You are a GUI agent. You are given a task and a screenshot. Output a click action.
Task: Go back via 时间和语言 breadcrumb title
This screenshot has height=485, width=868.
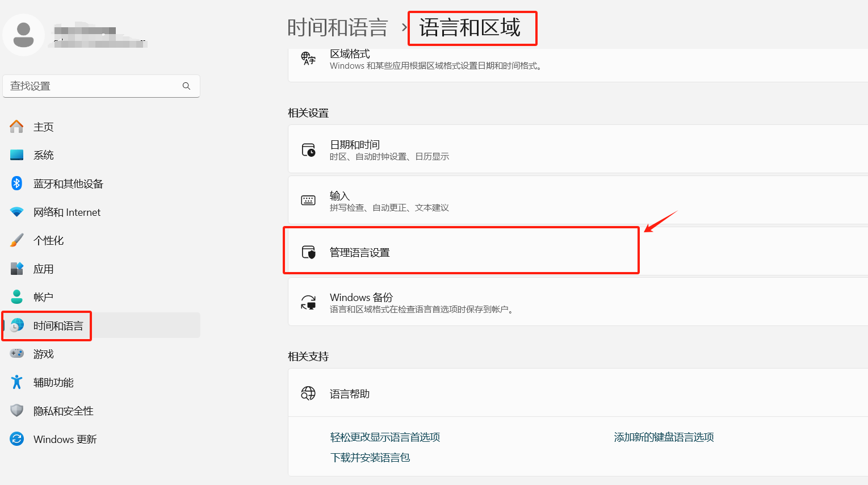[x=337, y=28]
